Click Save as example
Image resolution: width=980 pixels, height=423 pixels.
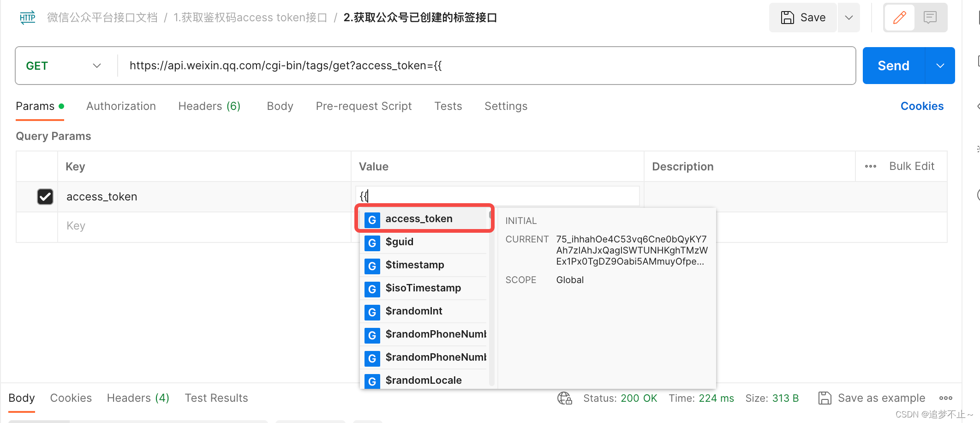872,398
